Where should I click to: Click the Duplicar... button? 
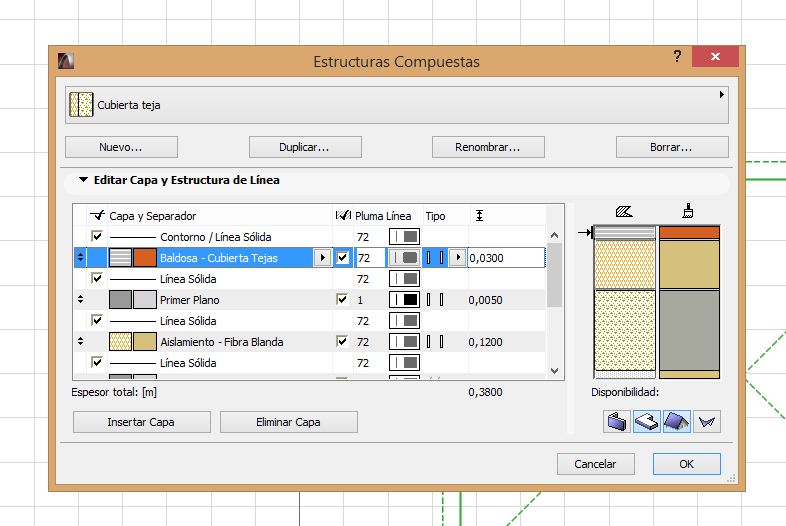point(305,147)
